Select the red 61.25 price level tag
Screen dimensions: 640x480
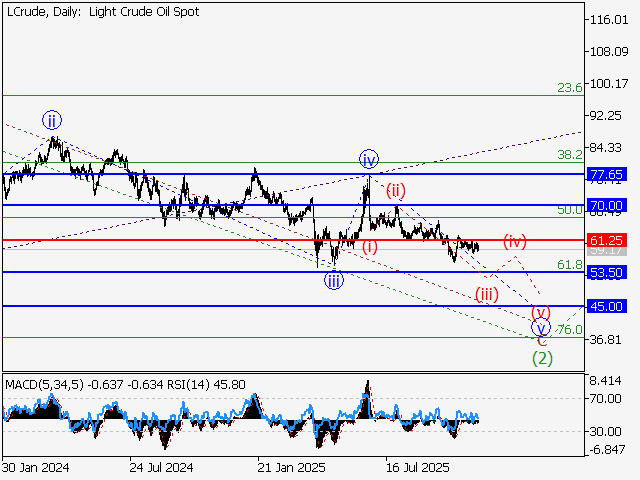click(x=607, y=240)
